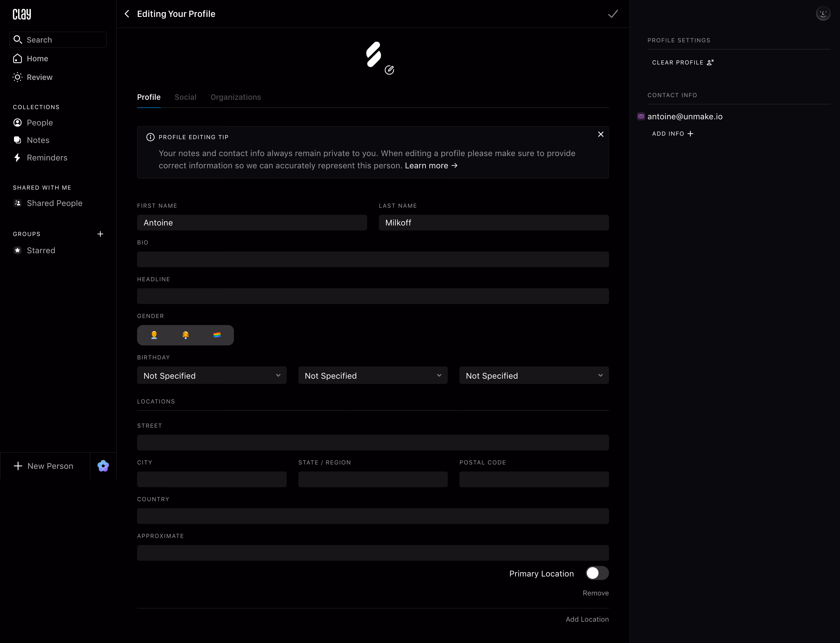Open the last birthday dropdown
Screen dimensions: 840x643
[x=534, y=375]
